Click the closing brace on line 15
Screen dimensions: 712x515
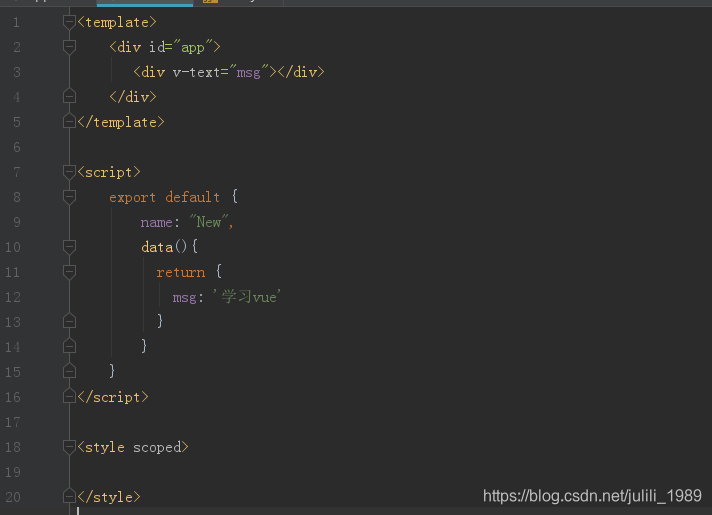pyautogui.click(x=112, y=371)
